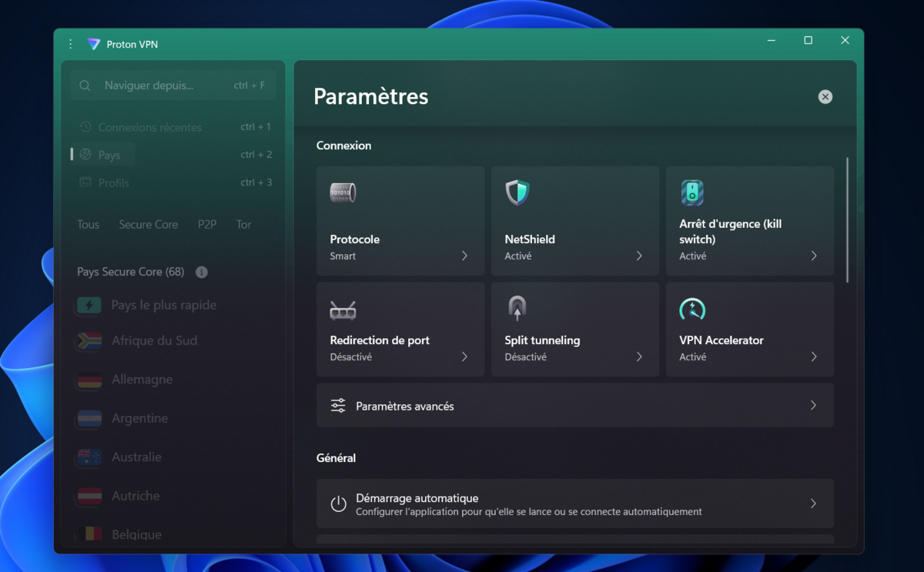Click the Paramètres avancés sliders icon
This screenshot has width=924, height=572.
coord(338,406)
